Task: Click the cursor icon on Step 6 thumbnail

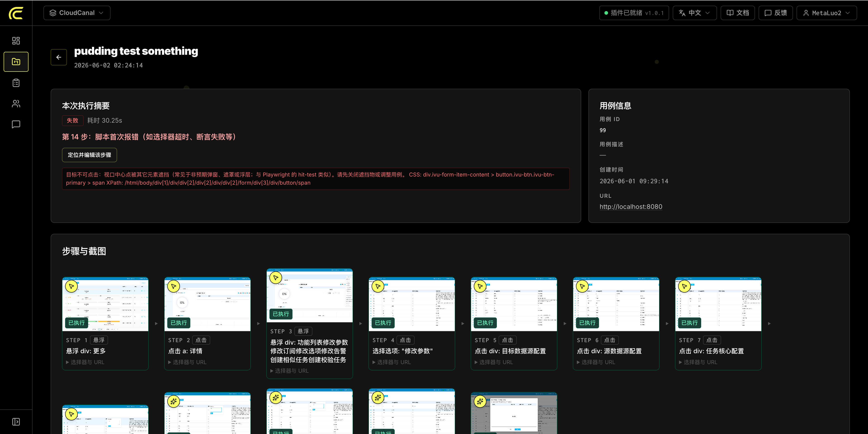Action: click(x=582, y=286)
